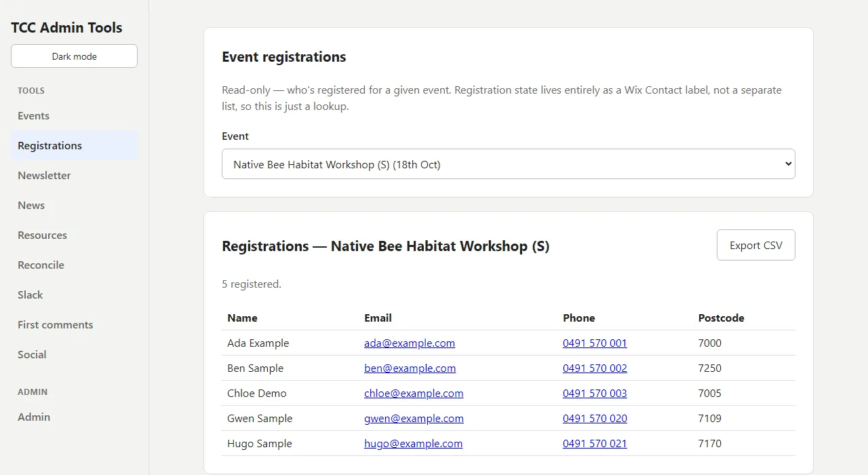Call phone number 0491 570 001
Image resolution: width=868 pixels, height=475 pixels.
(x=595, y=343)
